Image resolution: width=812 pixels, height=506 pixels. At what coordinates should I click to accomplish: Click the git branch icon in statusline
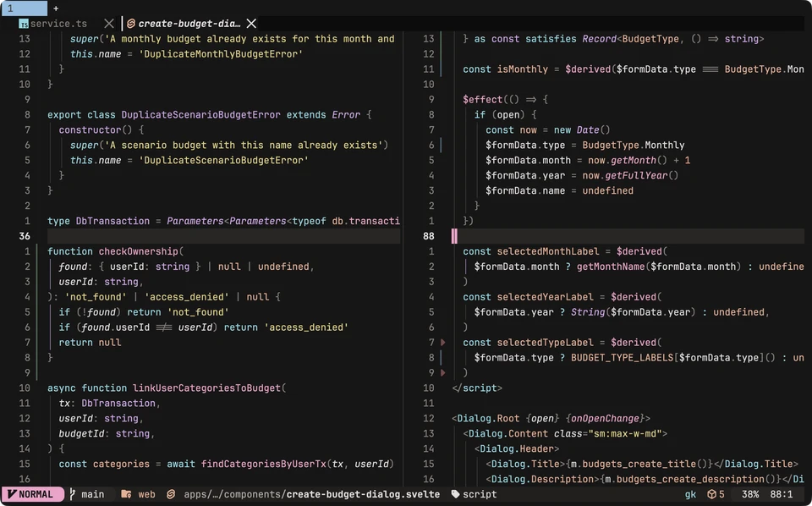tap(73, 494)
